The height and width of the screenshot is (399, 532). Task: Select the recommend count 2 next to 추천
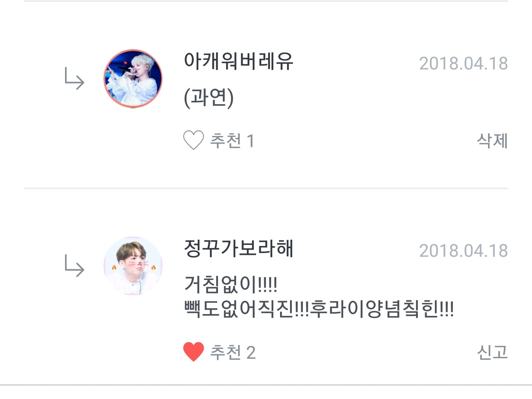tap(251, 352)
